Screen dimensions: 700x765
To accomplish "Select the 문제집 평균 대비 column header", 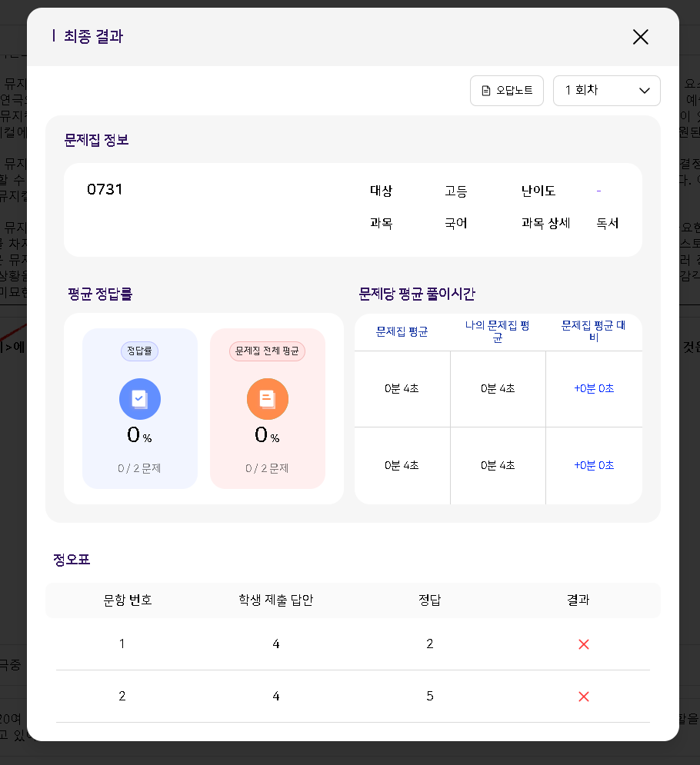I will (594, 332).
